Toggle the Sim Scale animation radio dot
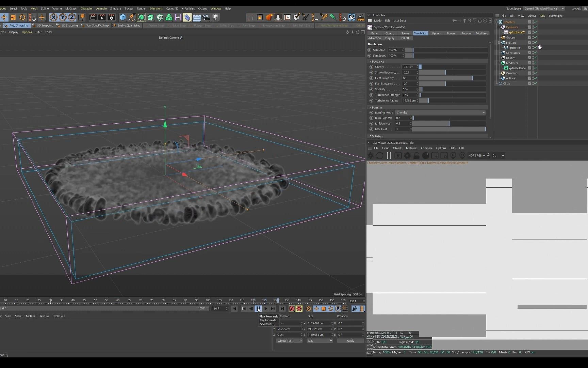 pos(369,50)
